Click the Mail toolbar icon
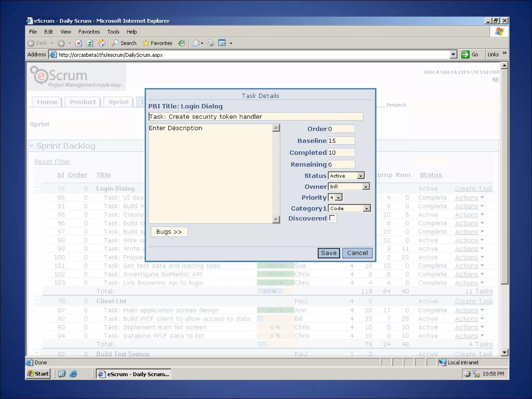The image size is (532, 399). click(196, 43)
